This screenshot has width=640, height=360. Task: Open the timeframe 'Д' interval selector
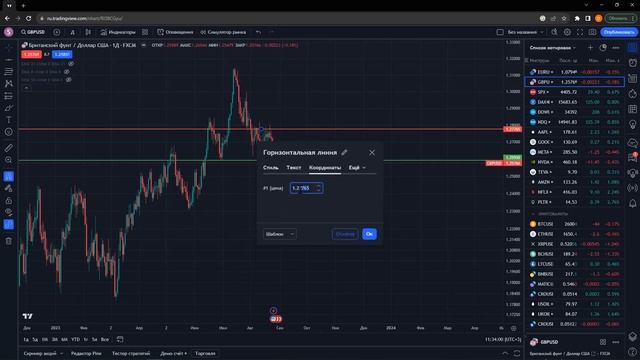[73, 32]
